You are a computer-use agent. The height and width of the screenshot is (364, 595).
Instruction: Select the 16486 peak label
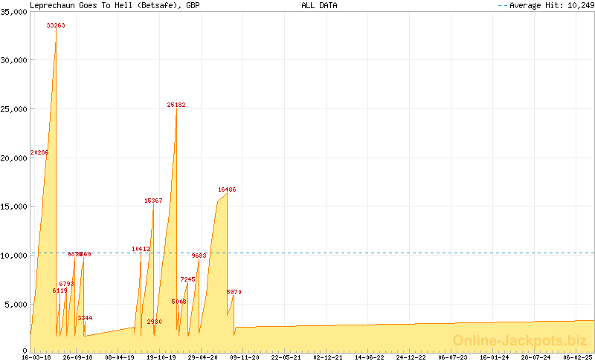pos(227,189)
